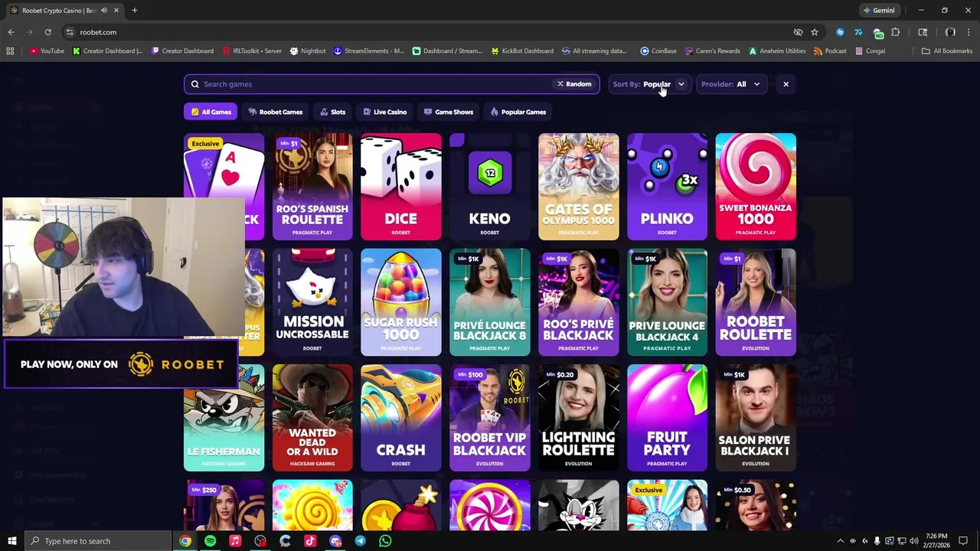Click the Windows Type here to search box
The height and width of the screenshot is (551, 980).
(97, 541)
